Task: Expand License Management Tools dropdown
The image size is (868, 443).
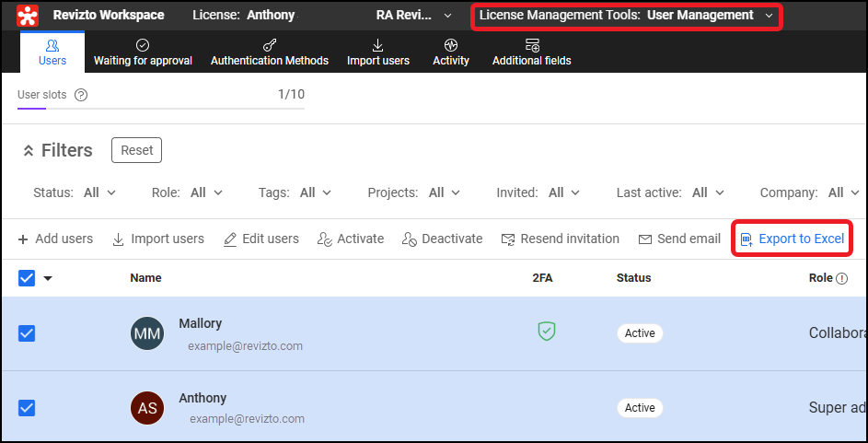Action: click(769, 16)
